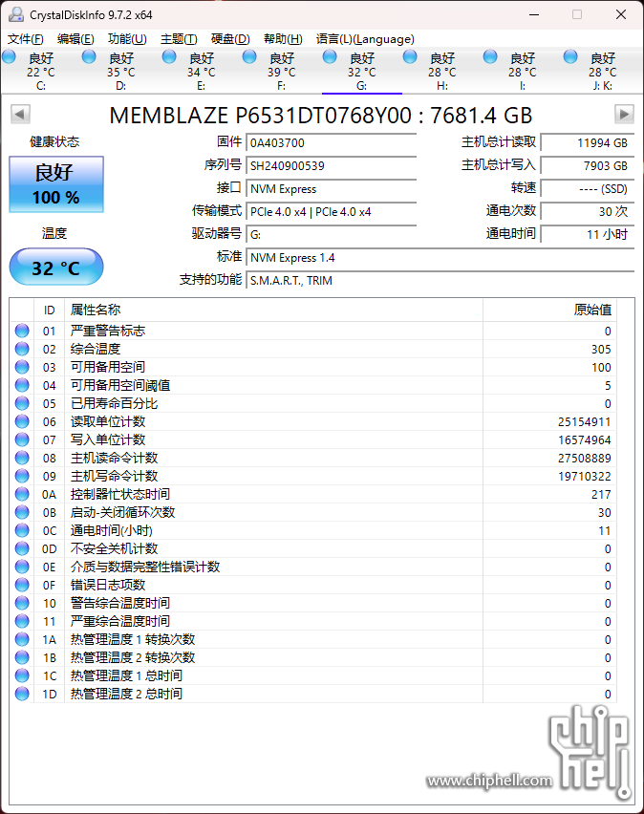Screen dimensions: 644x814
Task: Click status icon for 介质与数据完整性错误计数 row
Action: [22, 567]
